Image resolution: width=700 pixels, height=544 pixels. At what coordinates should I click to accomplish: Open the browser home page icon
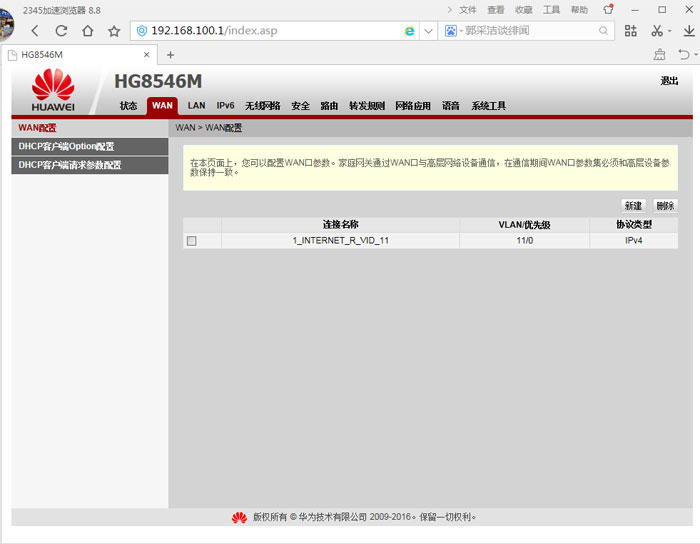coord(88,31)
